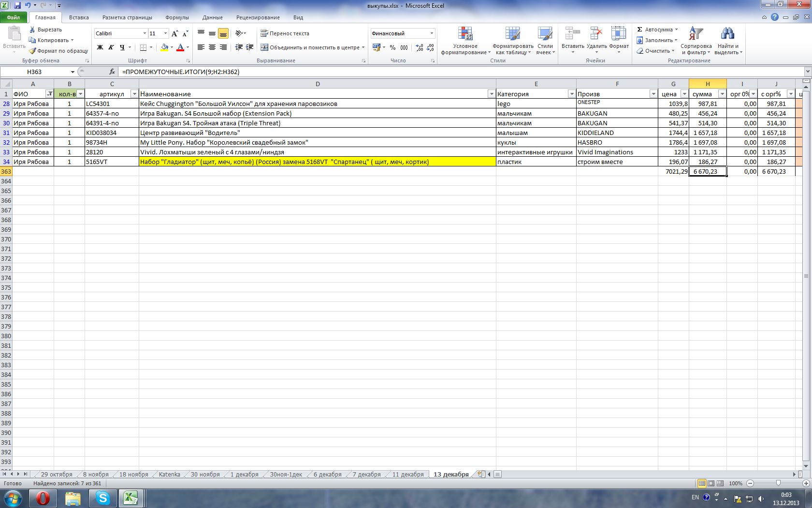Switch to the Данные tab
Image resolution: width=812 pixels, height=508 pixels.
click(x=213, y=17)
